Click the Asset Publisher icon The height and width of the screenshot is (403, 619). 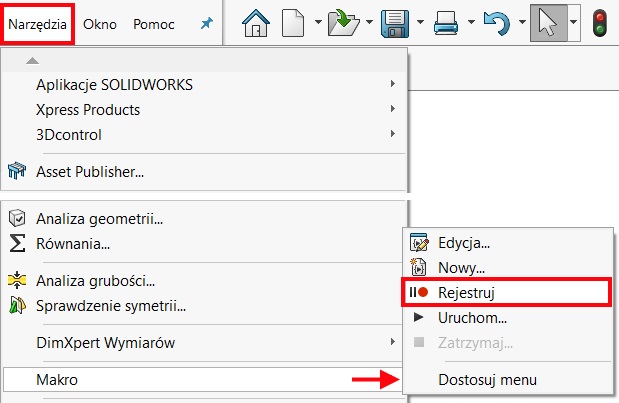coord(17,172)
